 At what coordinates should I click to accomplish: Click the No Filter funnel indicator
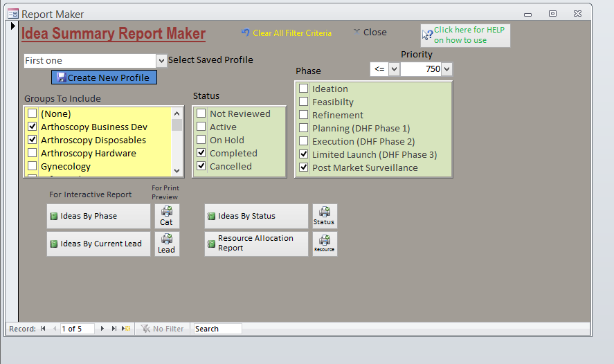(x=163, y=329)
